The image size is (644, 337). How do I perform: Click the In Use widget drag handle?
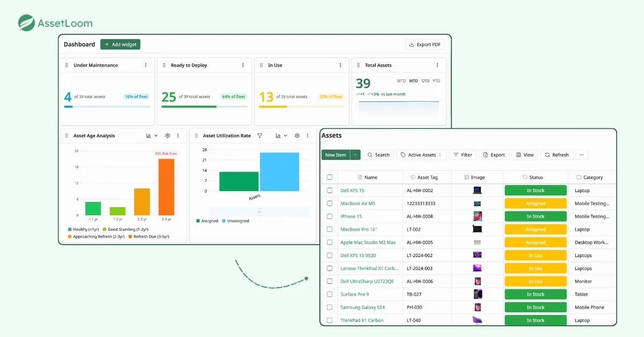[x=261, y=65]
